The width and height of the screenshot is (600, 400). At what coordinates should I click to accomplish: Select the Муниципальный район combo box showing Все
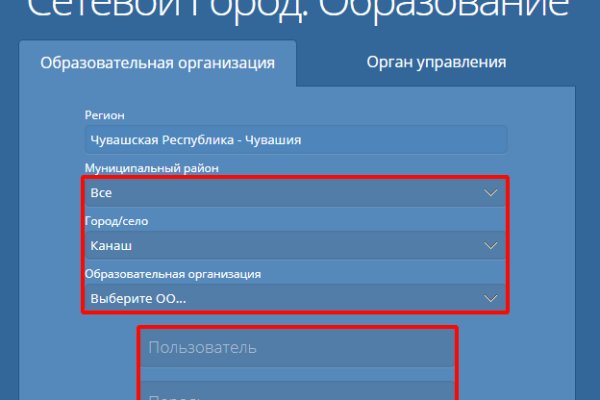point(295,192)
